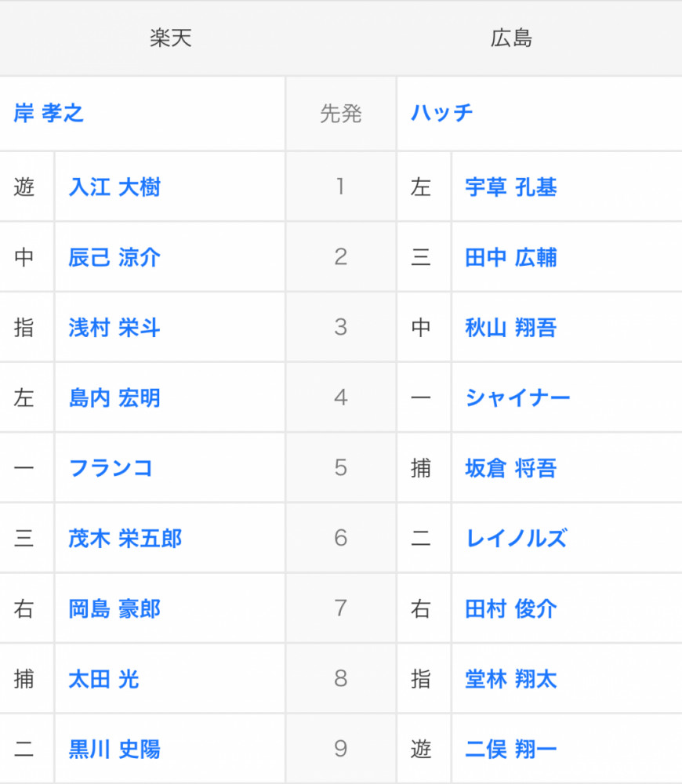This screenshot has height=784, width=682.
Task: Open the シャイナー player page
Action: pyautogui.click(x=517, y=398)
